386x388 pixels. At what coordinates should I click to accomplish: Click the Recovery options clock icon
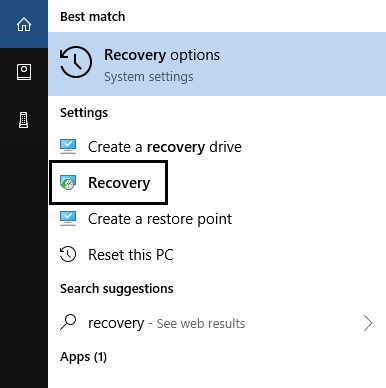76,62
